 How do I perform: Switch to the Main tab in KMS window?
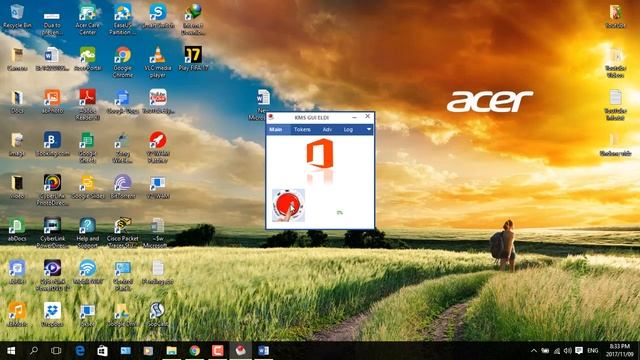coord(276,129)
